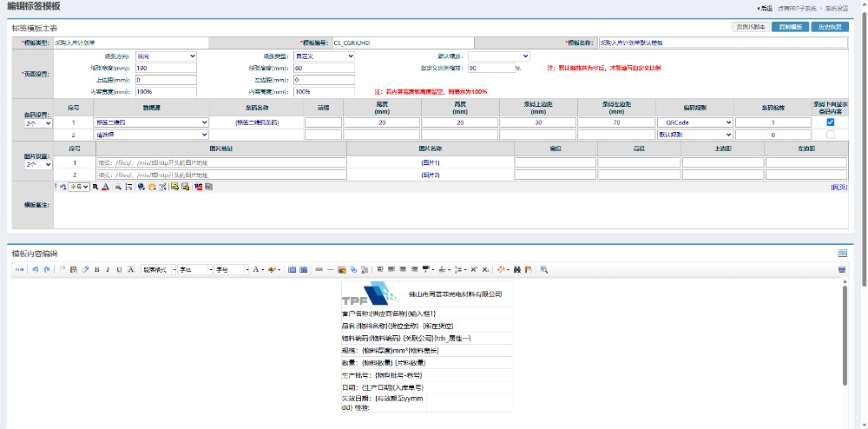The width and height of the screenshot is (868, 429).
Task: Click the template name input field
Action: 723,43
